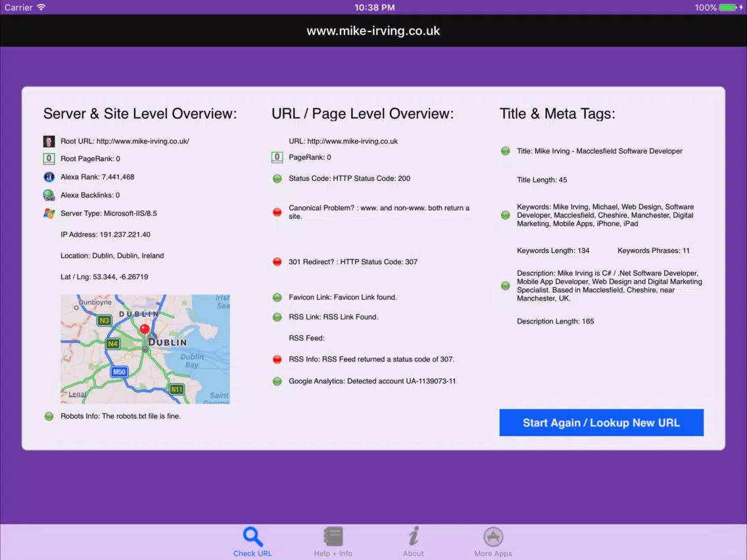Tap the Wi-Fi icon in status bar

[x=41, y=7]
